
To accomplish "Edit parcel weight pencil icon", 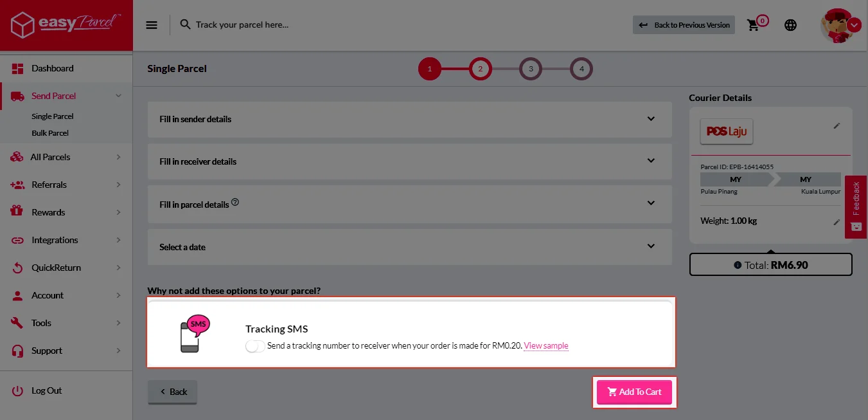I will click(x=837, y=222).
